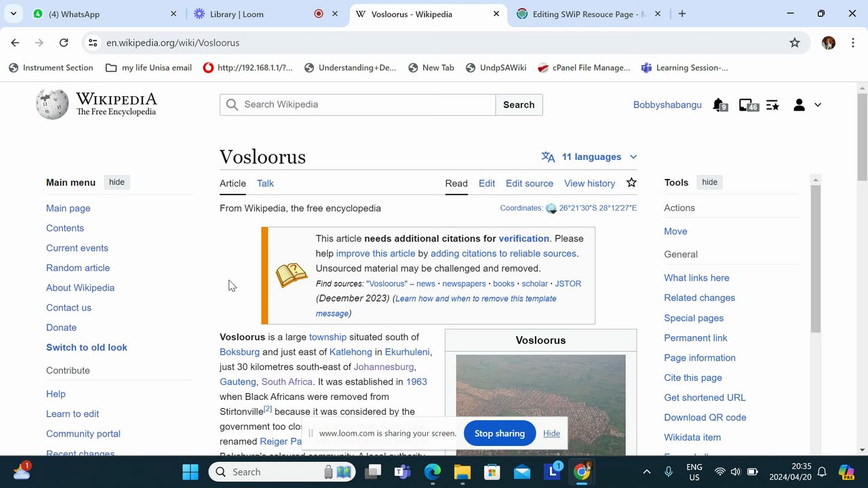
Task: Click microphone icon in system tray
Action: [669, 472]
